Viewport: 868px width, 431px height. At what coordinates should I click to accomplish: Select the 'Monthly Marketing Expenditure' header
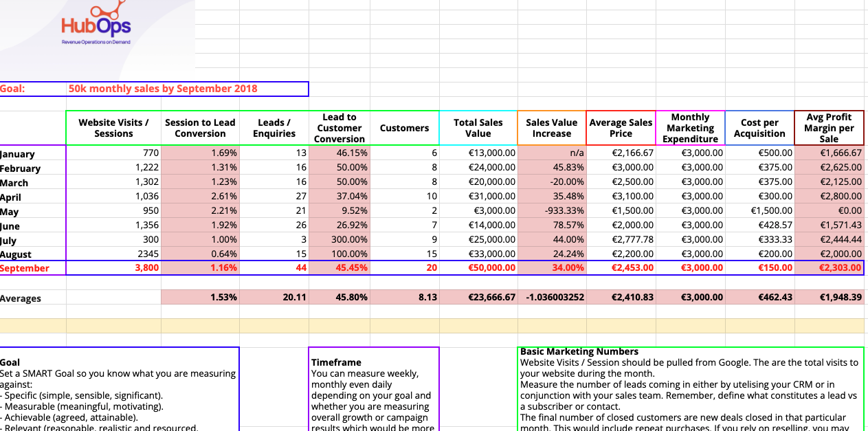690,126
